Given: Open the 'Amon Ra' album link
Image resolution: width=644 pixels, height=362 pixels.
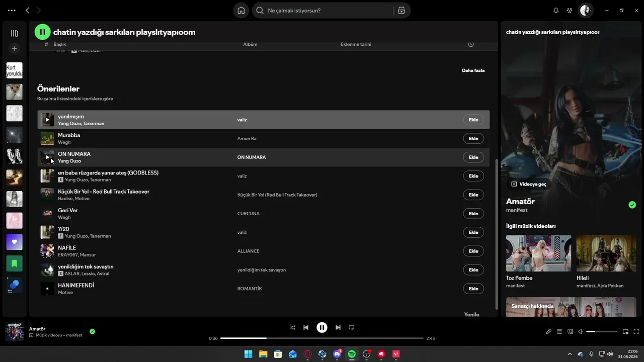Looking at the screenshot, I should tap(247, 138).
